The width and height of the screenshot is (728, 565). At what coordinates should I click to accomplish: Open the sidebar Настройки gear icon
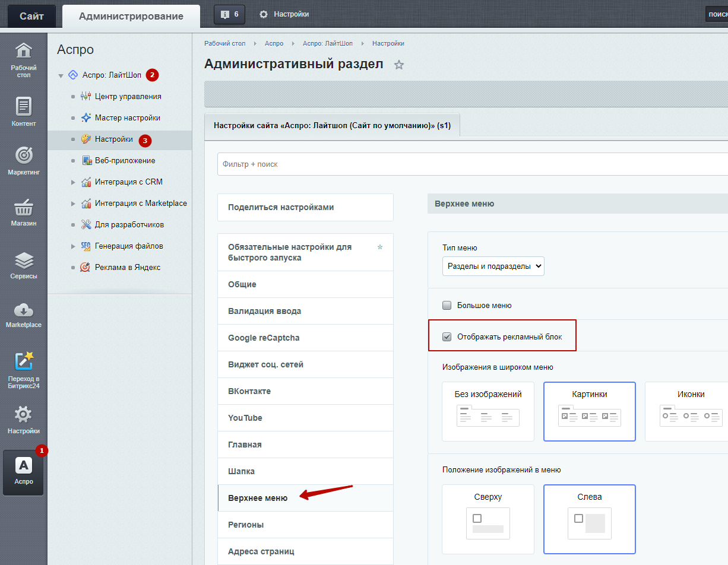[24, 414]
